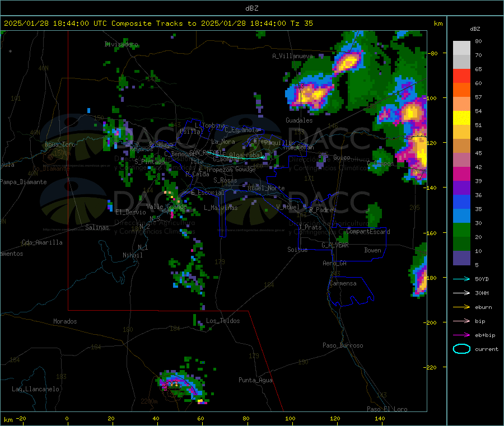
Task: Click the Guico map label
Action: (x=342, y=157)
